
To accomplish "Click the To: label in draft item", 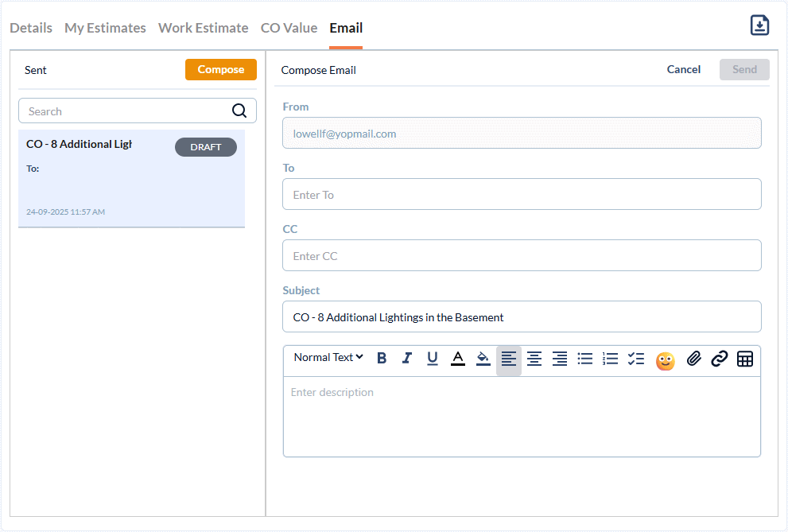I will [x=33, y=169].
